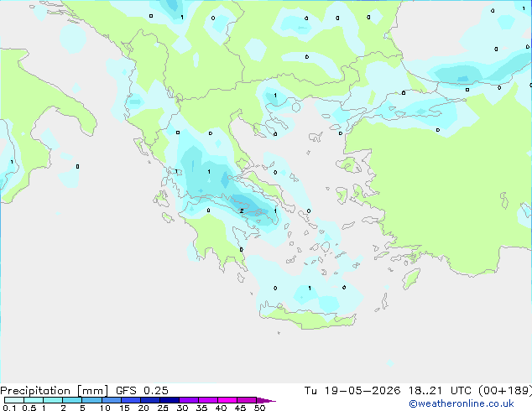Click the 0.1–0.5 mm legend color swatch
This screenshot has height=411, width=532.
tap(14, 400)
